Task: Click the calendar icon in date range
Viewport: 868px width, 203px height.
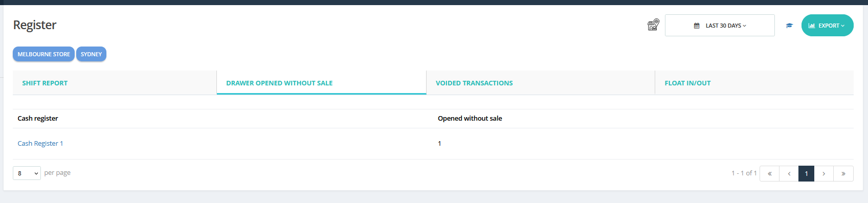Action: click(x=697, y=26)
